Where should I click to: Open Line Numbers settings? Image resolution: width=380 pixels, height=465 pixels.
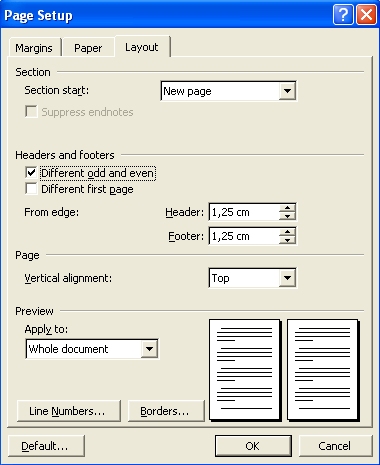click(68, 411)
